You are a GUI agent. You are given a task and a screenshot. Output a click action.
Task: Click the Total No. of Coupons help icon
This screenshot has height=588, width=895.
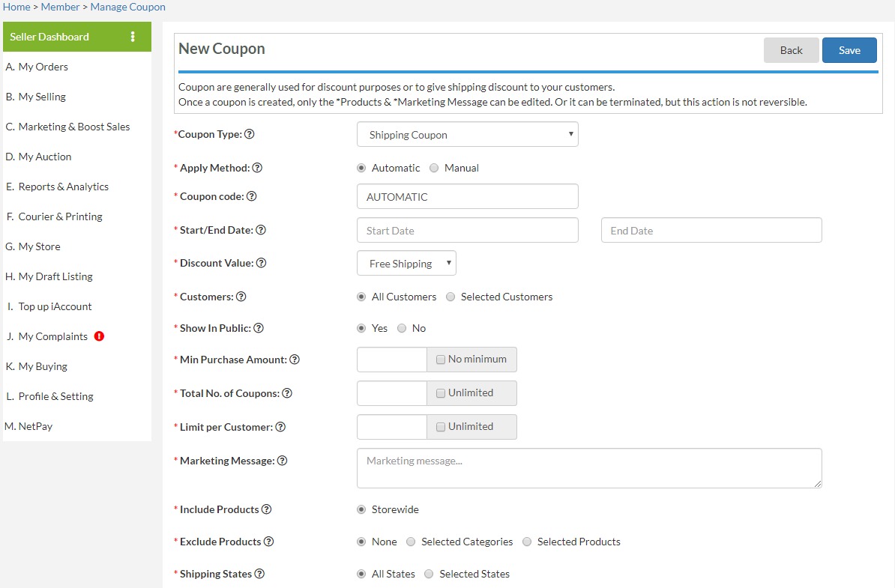[287, 393]
